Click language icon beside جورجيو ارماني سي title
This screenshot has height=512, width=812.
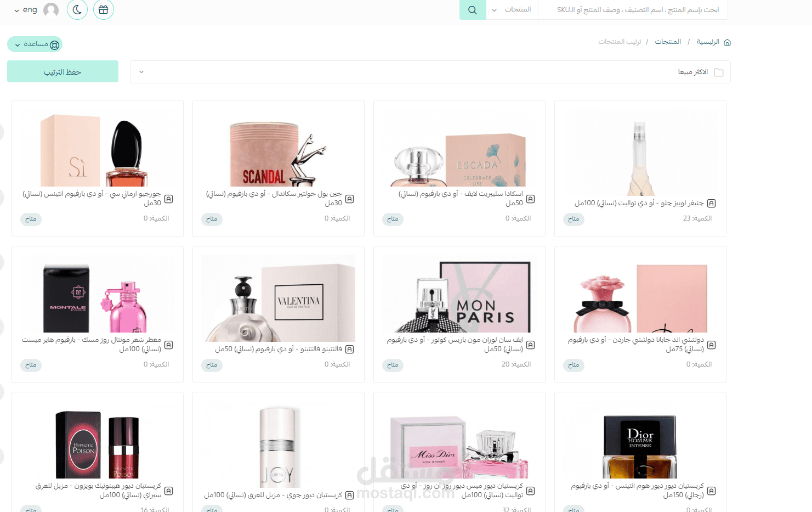pos(169,199)
